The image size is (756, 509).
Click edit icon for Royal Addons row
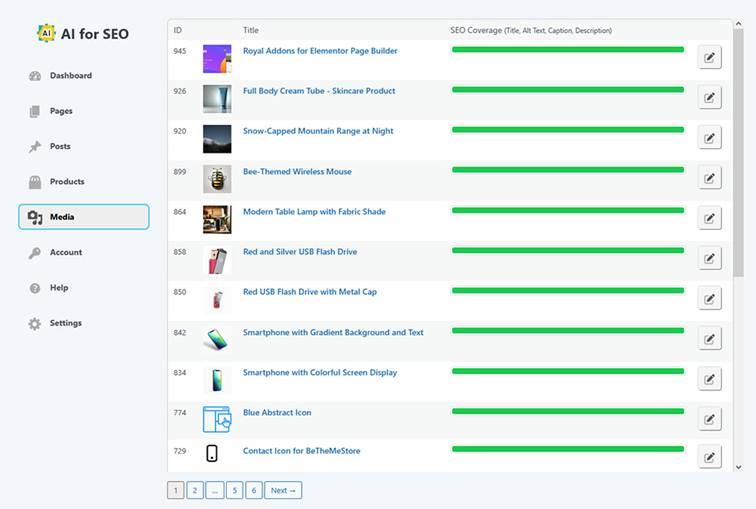pos(709,57)
